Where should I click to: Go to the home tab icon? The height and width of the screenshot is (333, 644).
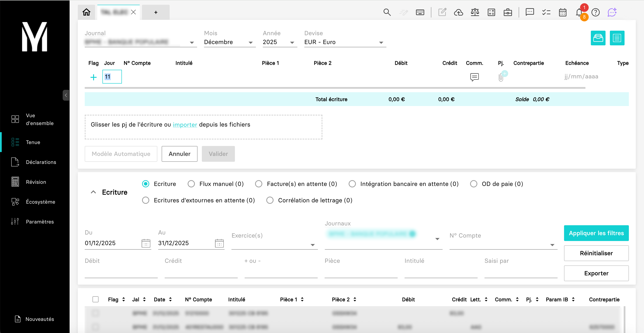click(x=86, y=12)
